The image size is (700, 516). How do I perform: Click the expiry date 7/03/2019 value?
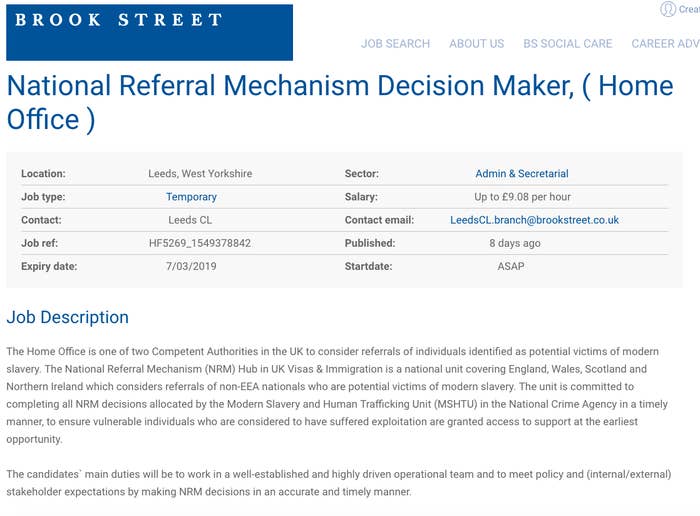pyautogui.click(x=191, y=266)
